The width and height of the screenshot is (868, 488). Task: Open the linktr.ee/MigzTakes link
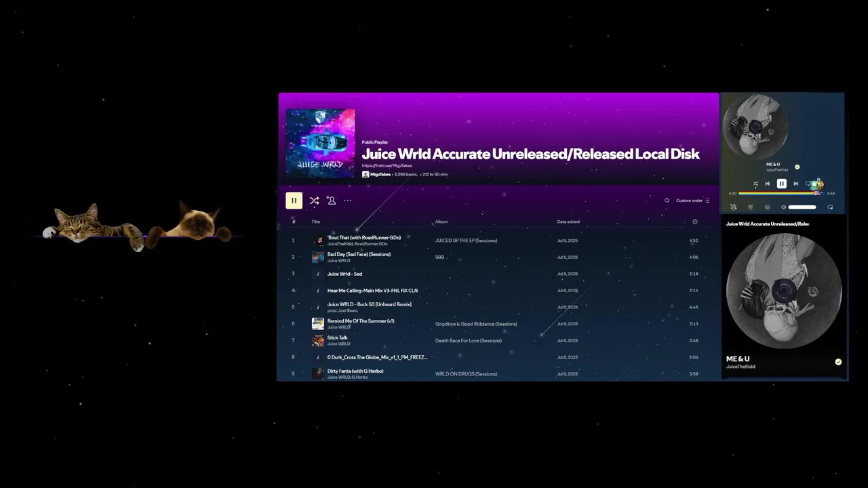pos(387,165)
